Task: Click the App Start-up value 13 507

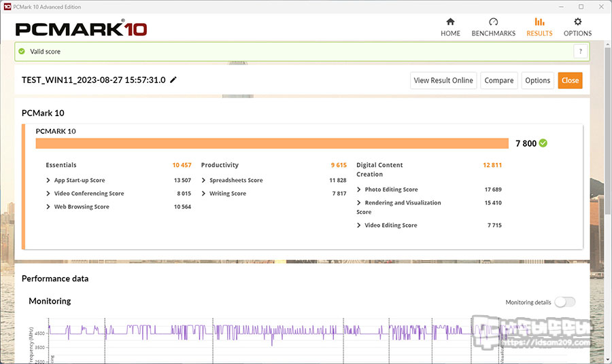Action: pyautogui.click(x=183, y=180)
